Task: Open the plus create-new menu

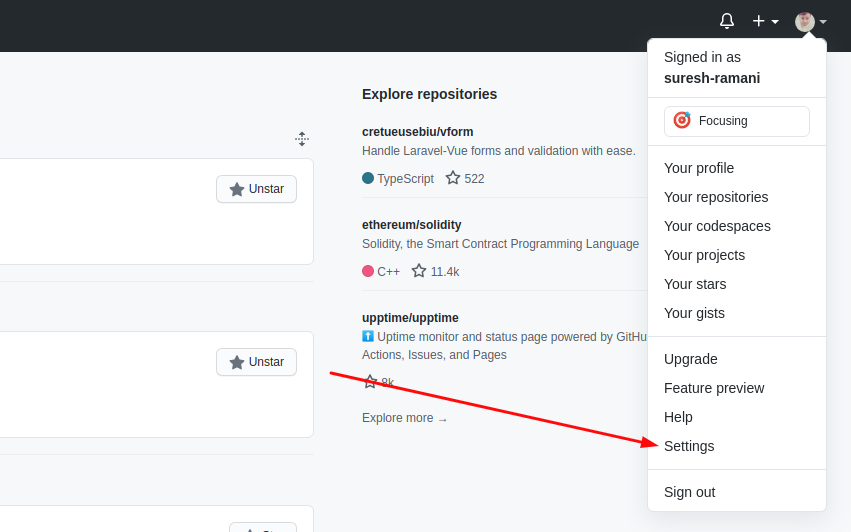Action: [x=765, y=21]
